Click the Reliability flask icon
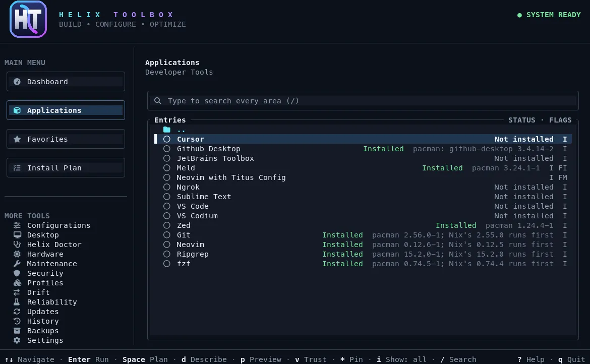 pyautogui.click(x=17, y=302)
